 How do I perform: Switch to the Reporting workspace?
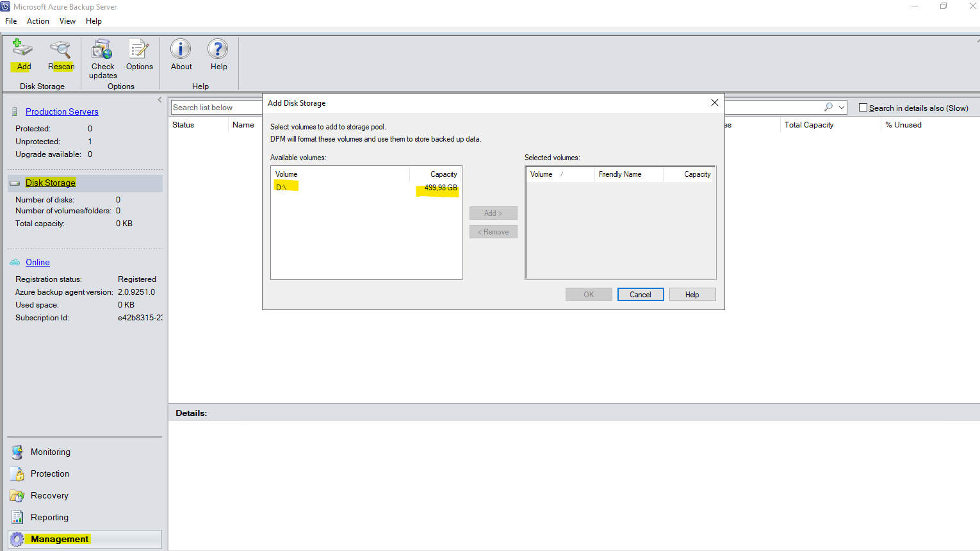pyautogui.click(x=85, y=518)
